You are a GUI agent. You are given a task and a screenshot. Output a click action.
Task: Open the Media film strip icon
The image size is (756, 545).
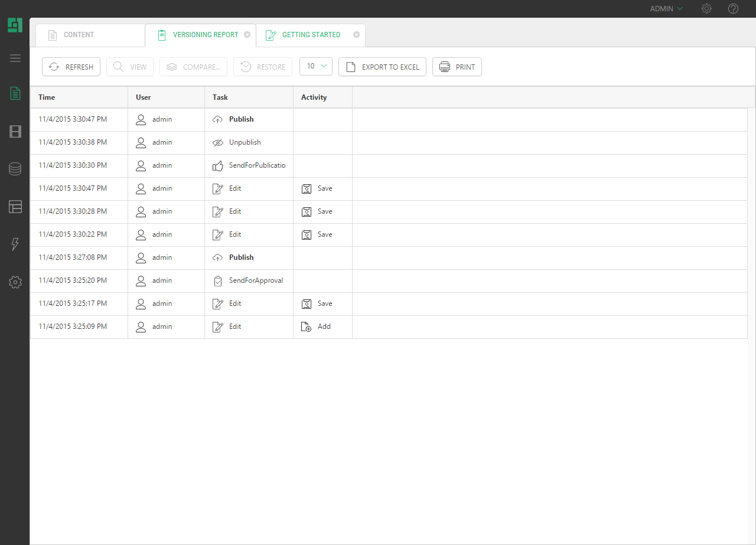(15, 132)
